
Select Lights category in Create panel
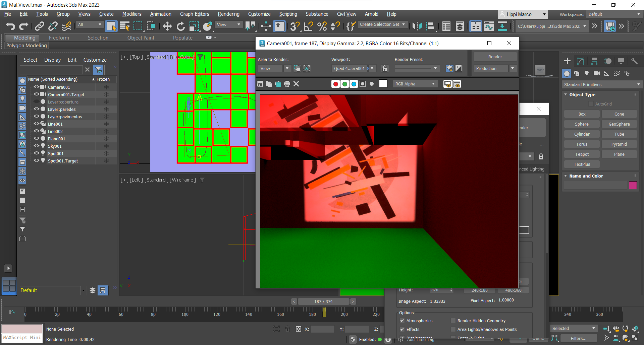click(587, 73)
